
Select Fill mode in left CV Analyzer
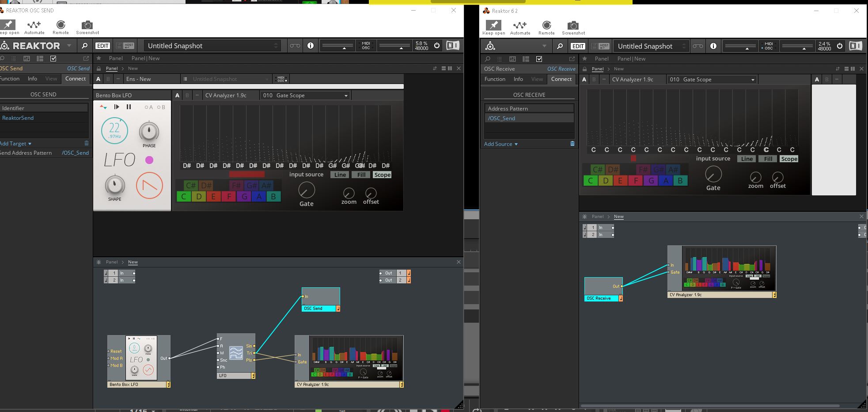tap(361, 175)
